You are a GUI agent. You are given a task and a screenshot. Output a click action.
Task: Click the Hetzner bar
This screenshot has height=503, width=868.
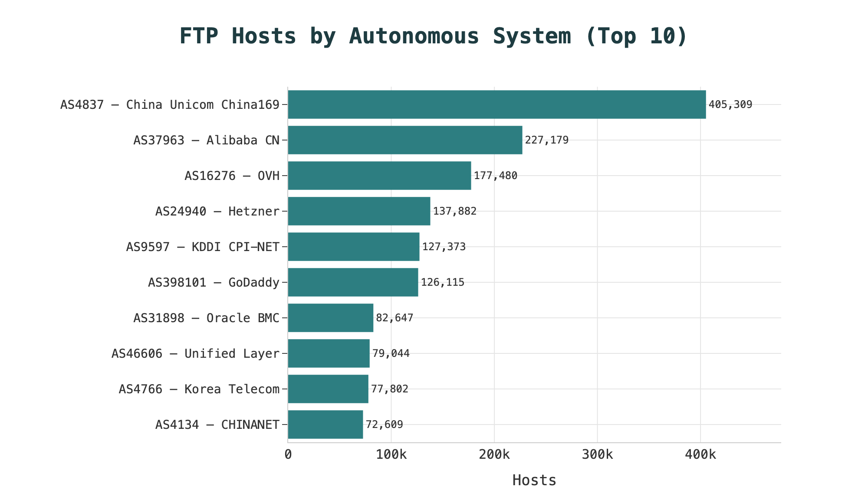coord(359,211)
